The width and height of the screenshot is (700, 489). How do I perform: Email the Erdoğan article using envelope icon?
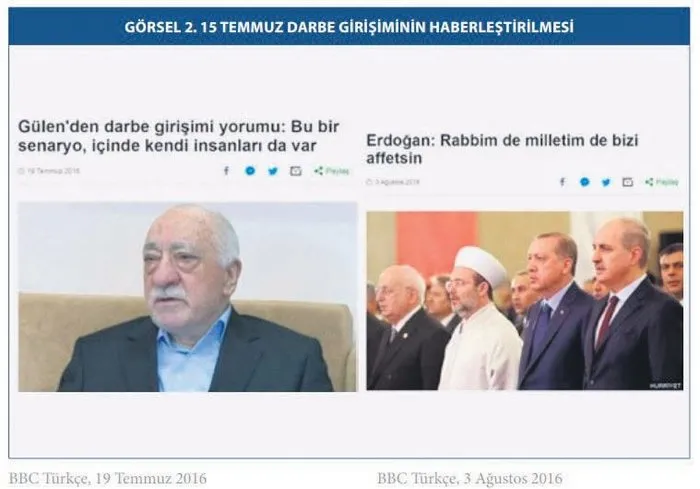pos(628,182)
